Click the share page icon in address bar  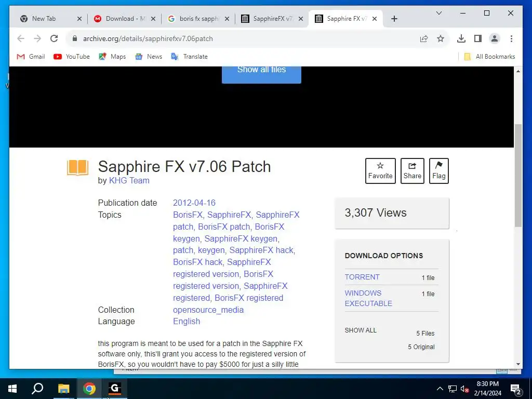424,38
